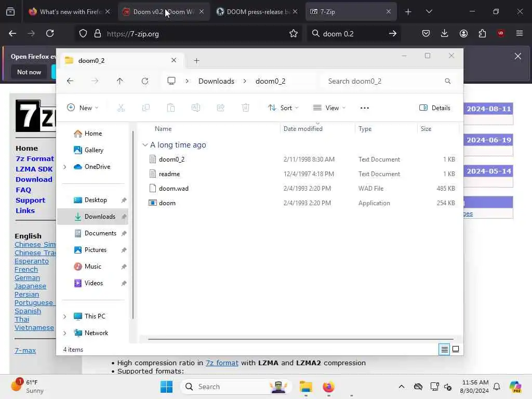Open Firefox account icon

(x=463, y=33)
